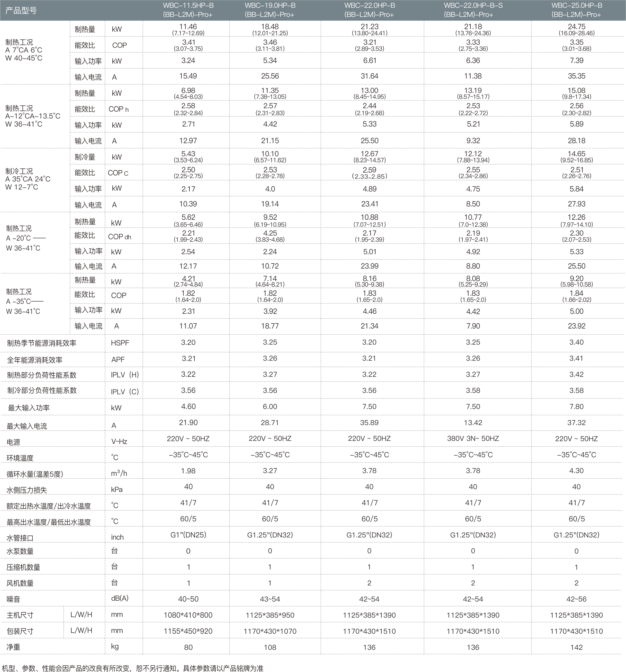626x672 pixels.
Task: Click the COP dh label cell
Action: coord(120,237)
